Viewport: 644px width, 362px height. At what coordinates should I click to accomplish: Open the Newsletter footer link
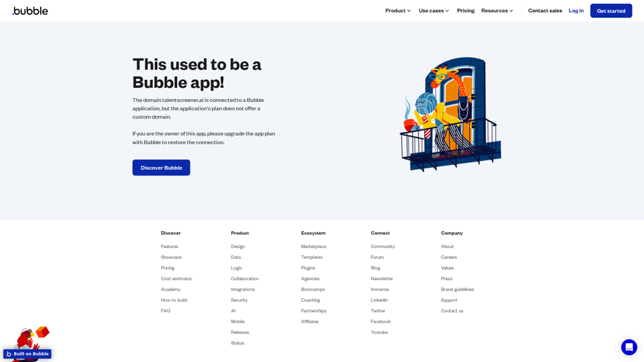coord(382,278)
